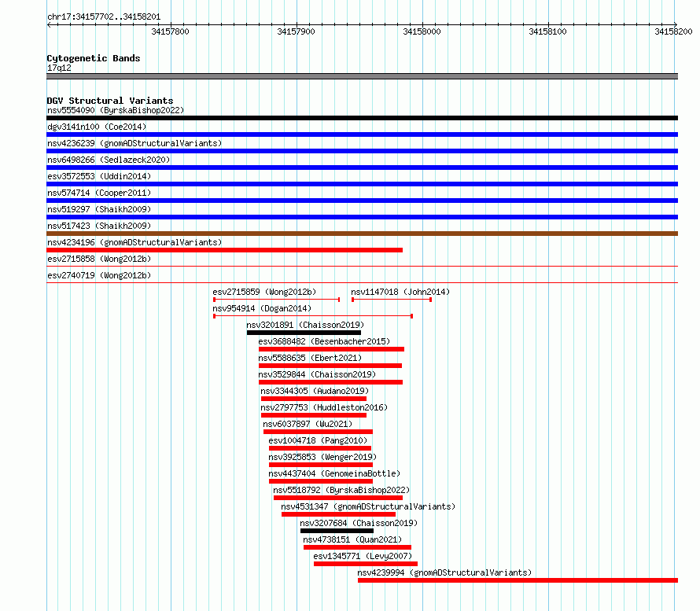Click the blue bar under nsv574714
Image resolution: width=700 pixels, height=611 pixels.
pos(362,201)
